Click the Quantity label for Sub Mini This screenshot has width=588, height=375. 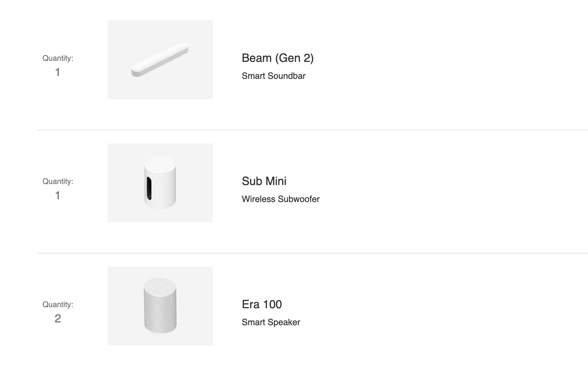[58, 181]
